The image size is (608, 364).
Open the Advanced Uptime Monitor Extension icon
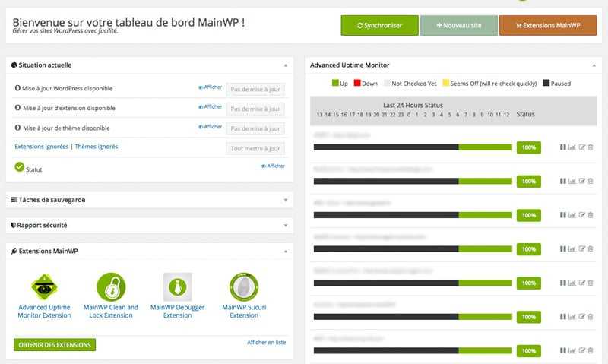tap(45, 286)
